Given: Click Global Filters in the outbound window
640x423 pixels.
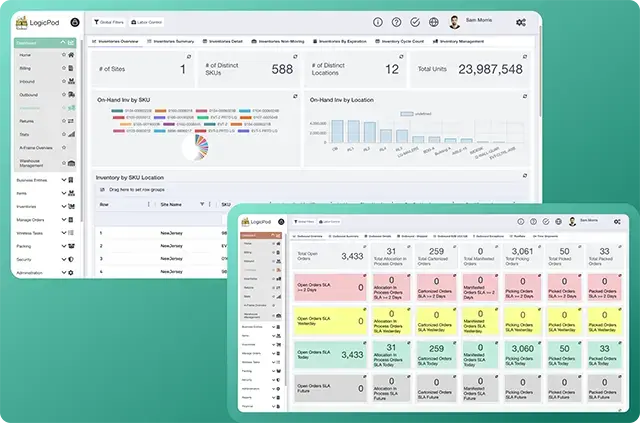Looking at the screenshot, I should pos(304,222).
